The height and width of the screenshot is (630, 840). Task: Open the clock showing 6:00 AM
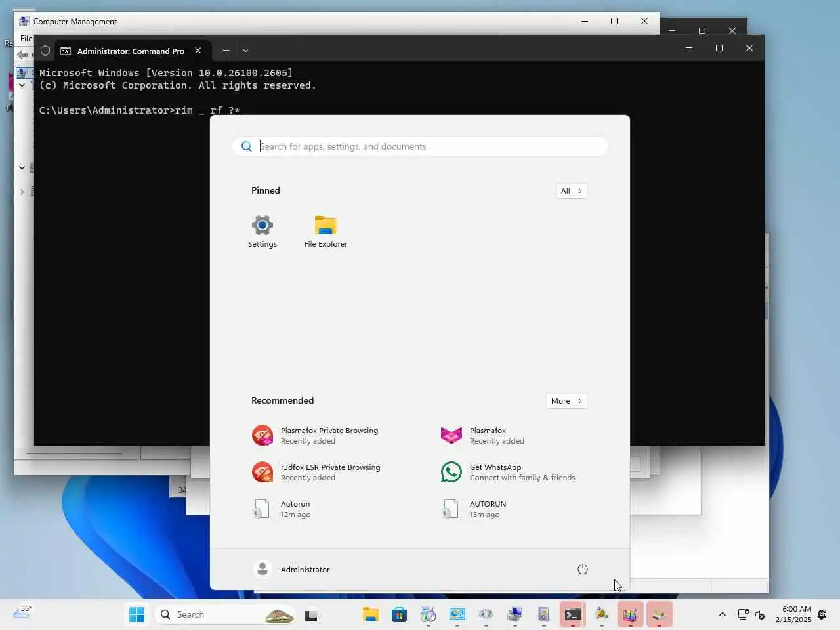coord(793,614)
